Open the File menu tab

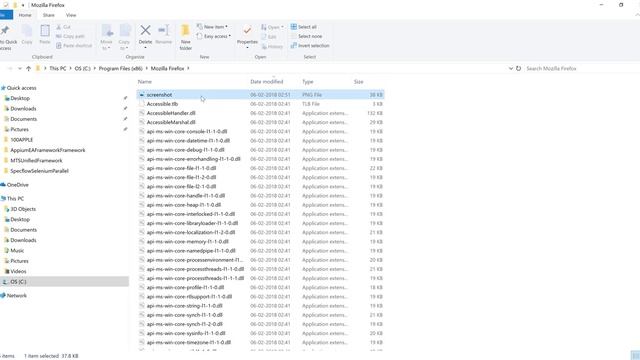tap(6, 15)
